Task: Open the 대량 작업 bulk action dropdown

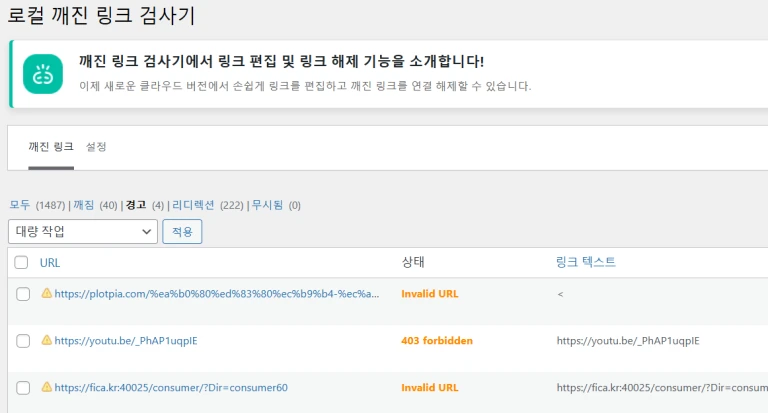Action: pyautogui.click(x=83, y=231)
